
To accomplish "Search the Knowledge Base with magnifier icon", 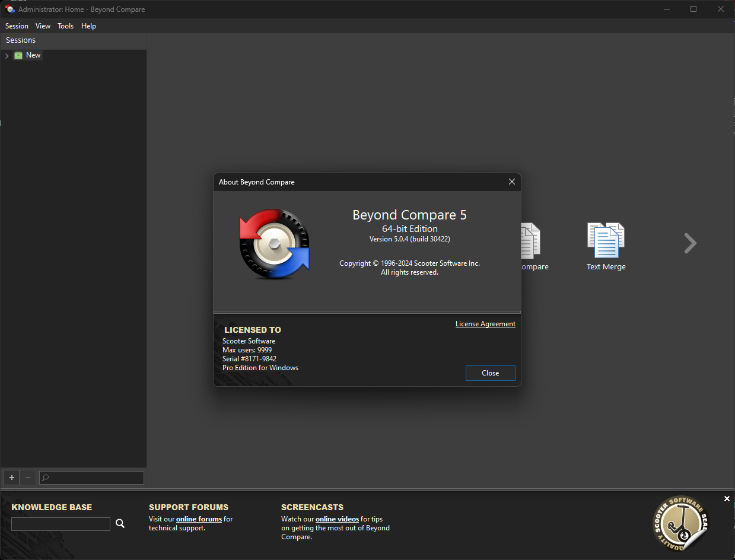I will pos(120,523).
